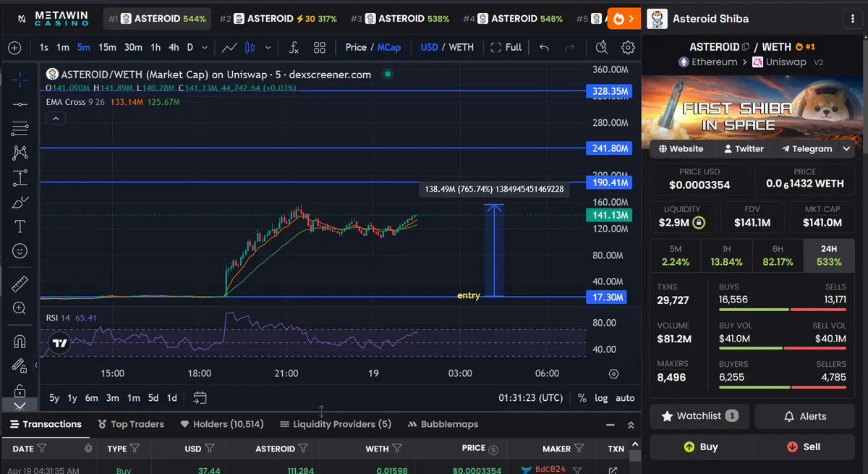Select the ruler measure tool
868x474 pixels.
[20, 284]
